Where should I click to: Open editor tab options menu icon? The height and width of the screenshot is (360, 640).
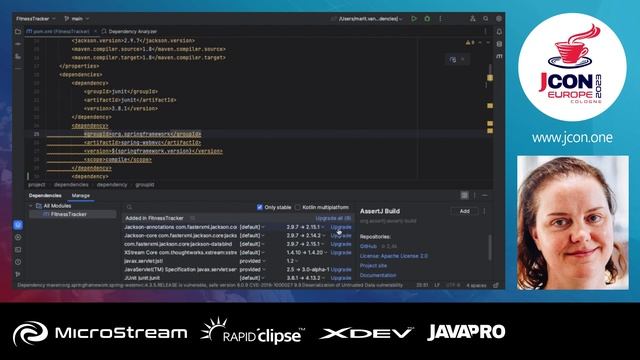[x=485, y=31]
